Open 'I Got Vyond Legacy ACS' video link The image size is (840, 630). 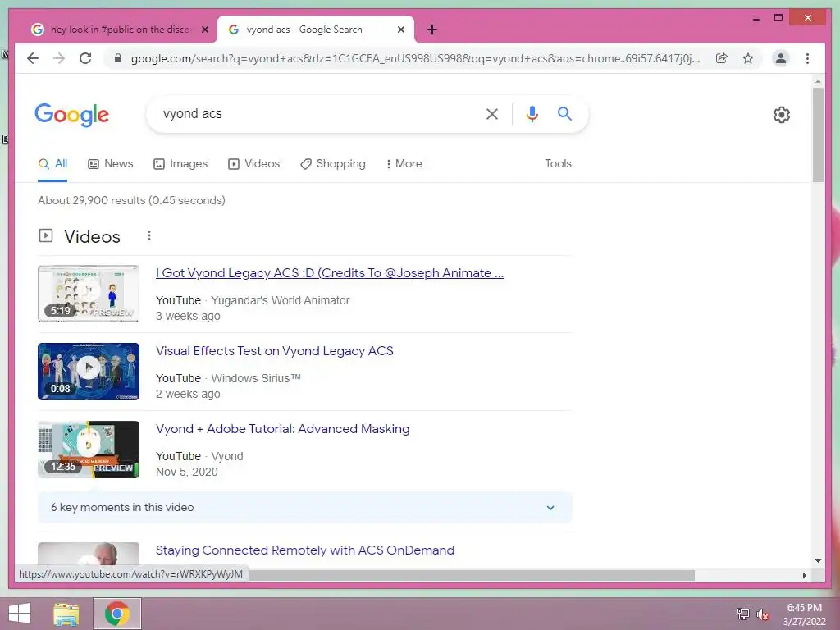click(330, 273)
